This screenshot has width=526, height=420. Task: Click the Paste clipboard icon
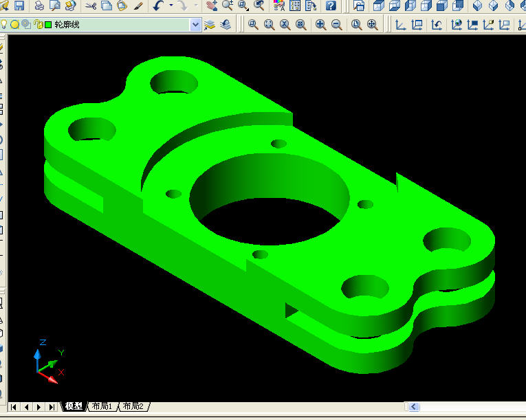coord(122,5)
